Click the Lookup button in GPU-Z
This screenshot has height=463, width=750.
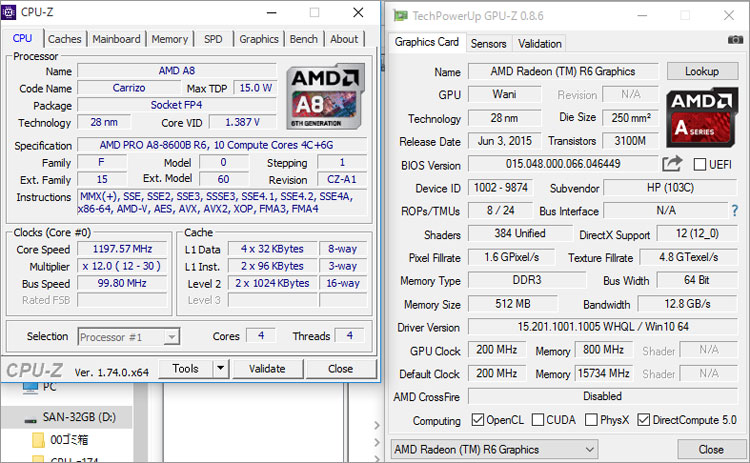[702, 71]
